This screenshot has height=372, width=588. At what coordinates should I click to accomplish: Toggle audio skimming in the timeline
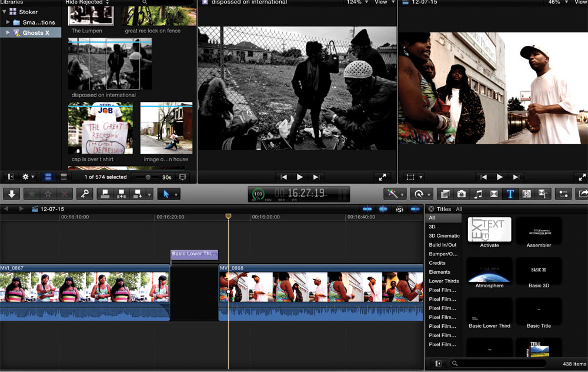383,209
